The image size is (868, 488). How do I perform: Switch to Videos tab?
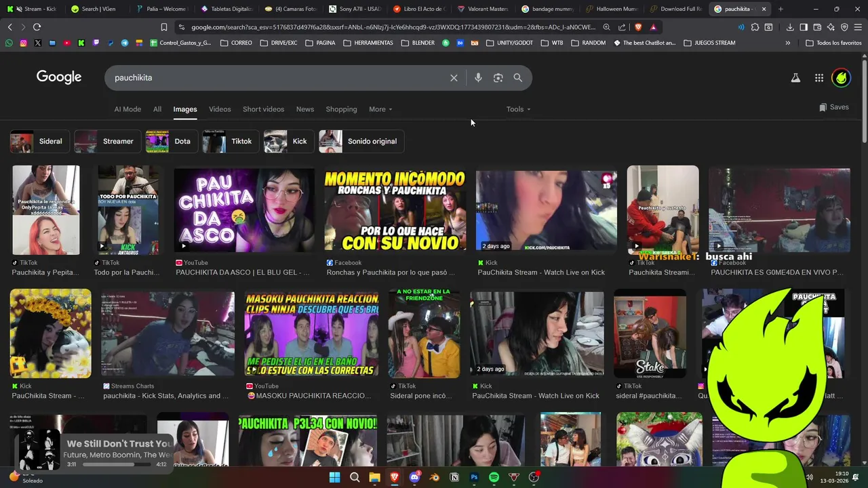tap(220, 109)
